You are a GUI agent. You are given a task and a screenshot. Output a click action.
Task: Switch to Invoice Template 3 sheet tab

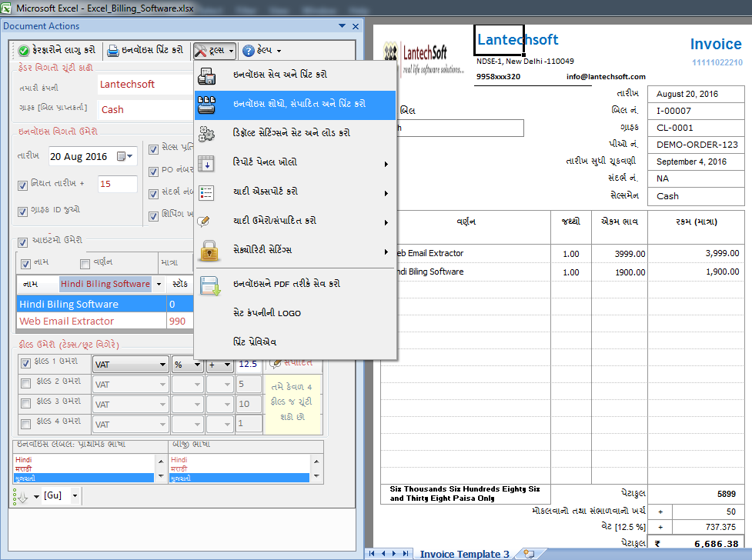[x=464, y=554]
